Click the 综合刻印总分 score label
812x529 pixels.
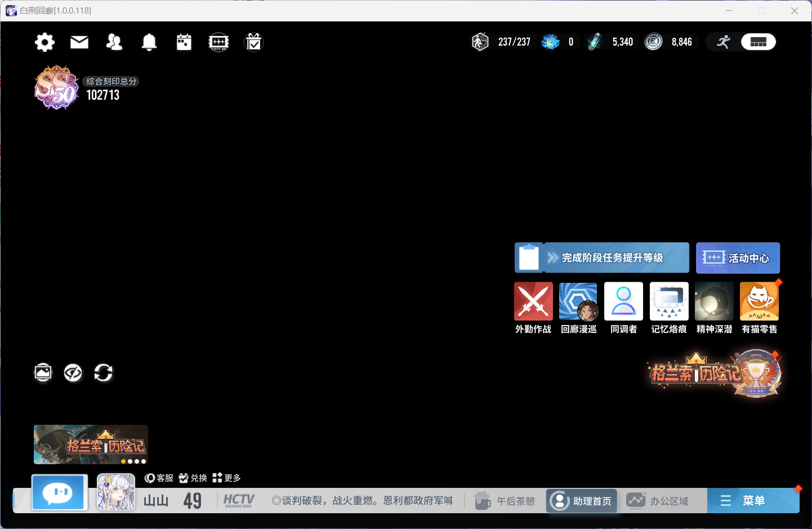coord(111,81)
